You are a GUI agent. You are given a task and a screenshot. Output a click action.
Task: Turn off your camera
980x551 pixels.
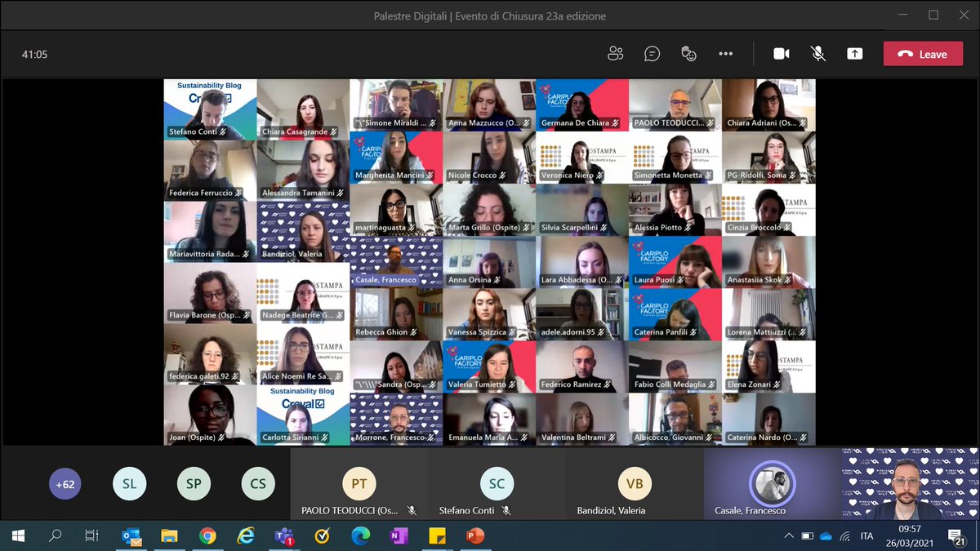click(781, 53)
